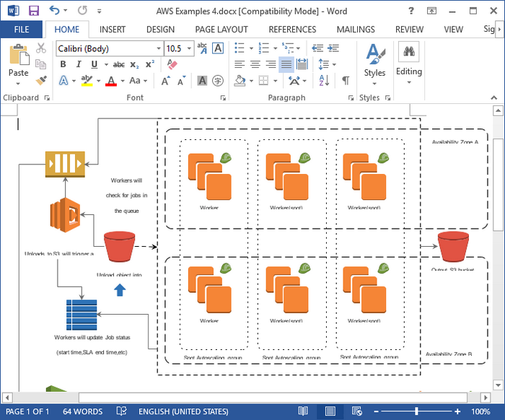Click the Redo/Repeat icon
This screenshot has width=505, height=420.
(82, 11)
